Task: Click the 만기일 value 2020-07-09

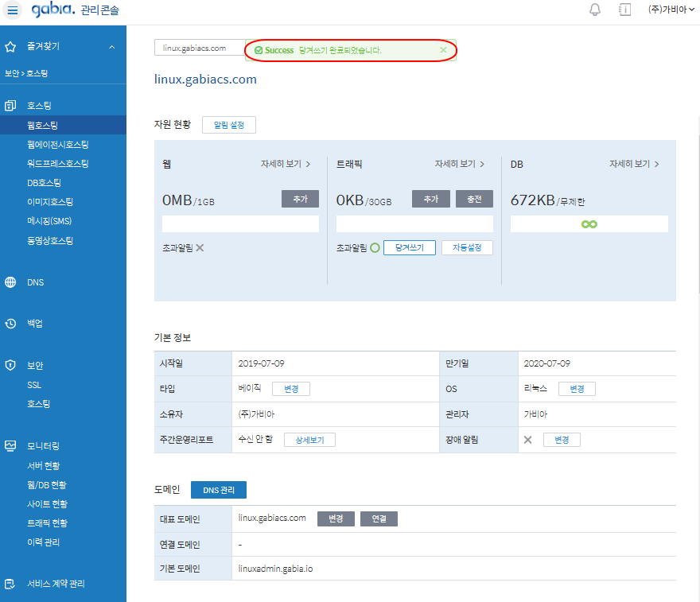Action: [547, 363]
